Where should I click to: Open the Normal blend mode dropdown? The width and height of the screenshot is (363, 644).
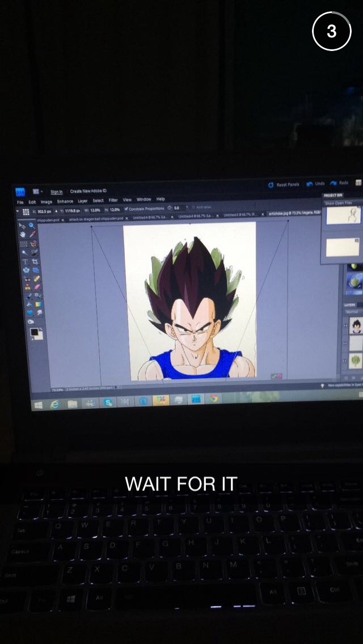(x=352, y=312)
